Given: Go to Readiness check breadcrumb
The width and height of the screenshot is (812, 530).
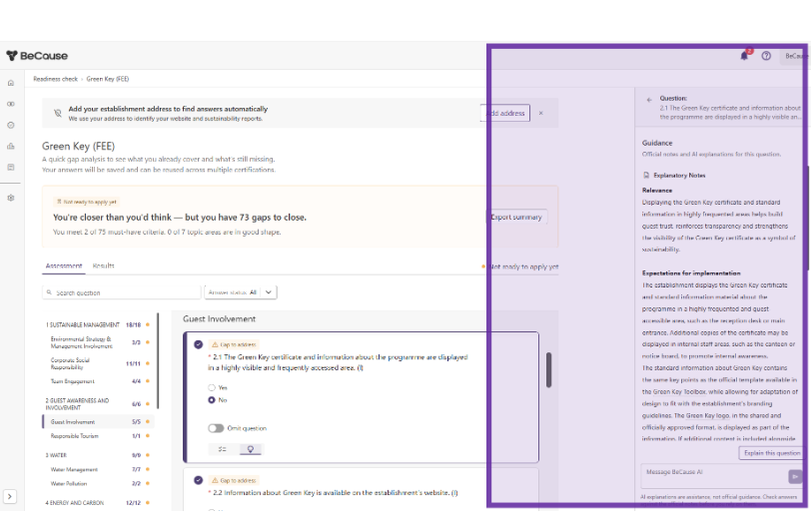Looking at the screenshot, I should click(55, 79).
